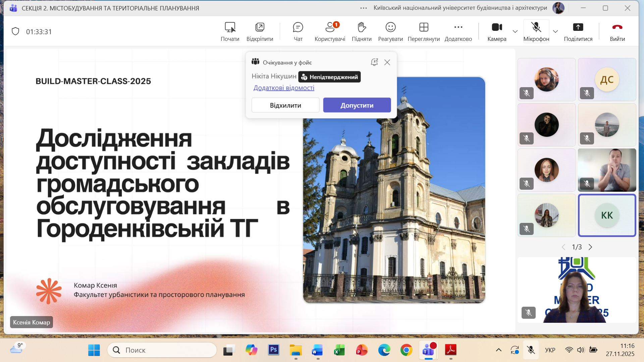Expand camera options dropdown arrow

pos(515,32)
